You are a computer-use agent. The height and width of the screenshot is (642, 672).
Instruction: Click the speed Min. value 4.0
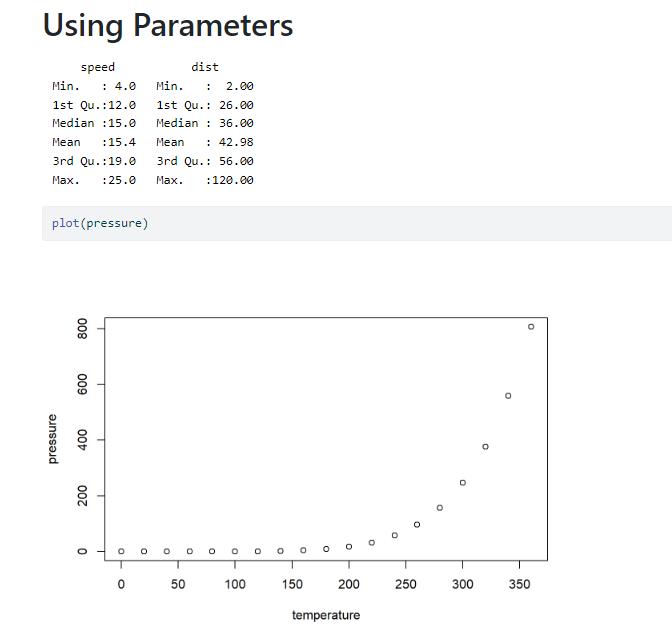pos(126,86)
